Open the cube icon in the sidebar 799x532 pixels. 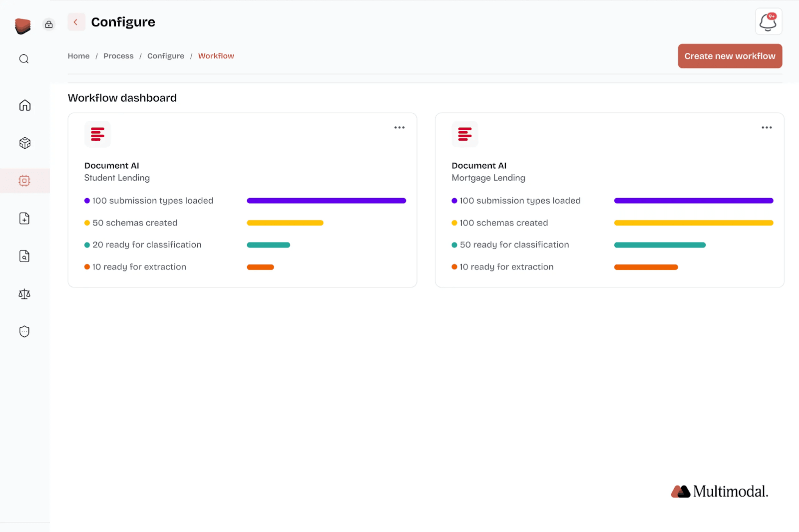[24, 143]
